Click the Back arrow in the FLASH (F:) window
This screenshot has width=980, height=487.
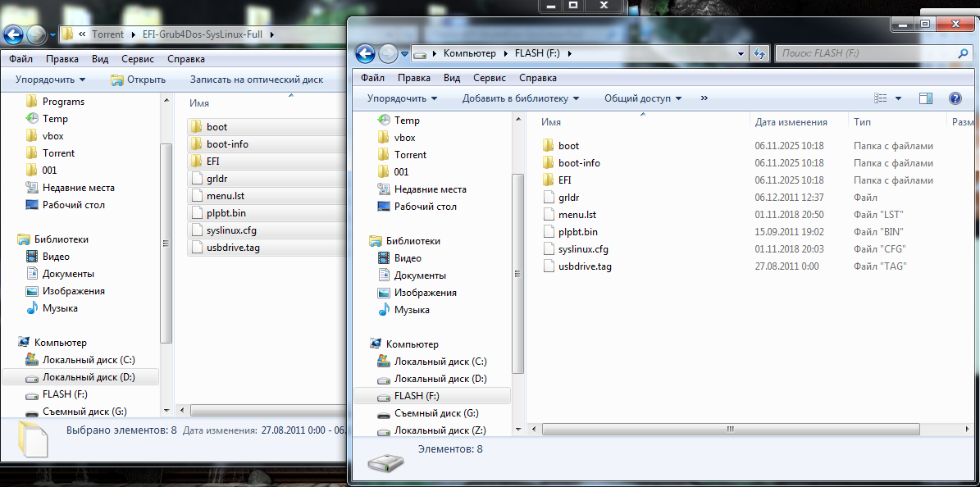point(366,54)
